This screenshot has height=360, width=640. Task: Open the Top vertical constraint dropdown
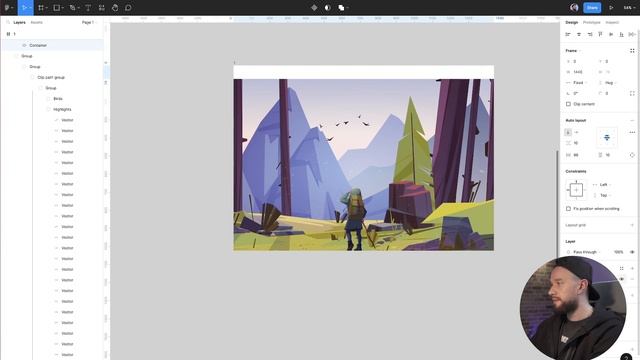tap(603, 195)
